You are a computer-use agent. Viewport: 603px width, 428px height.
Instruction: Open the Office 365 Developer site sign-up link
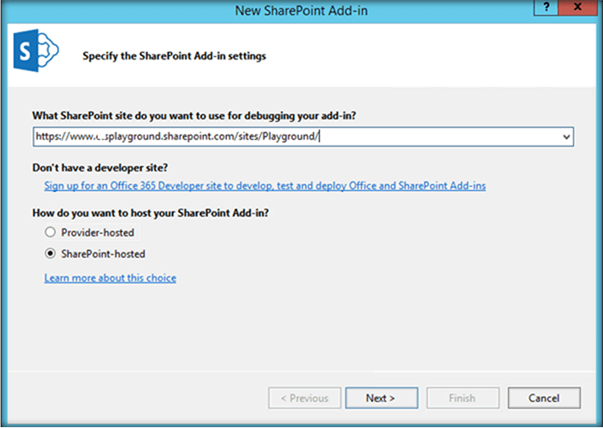point(265,185)
